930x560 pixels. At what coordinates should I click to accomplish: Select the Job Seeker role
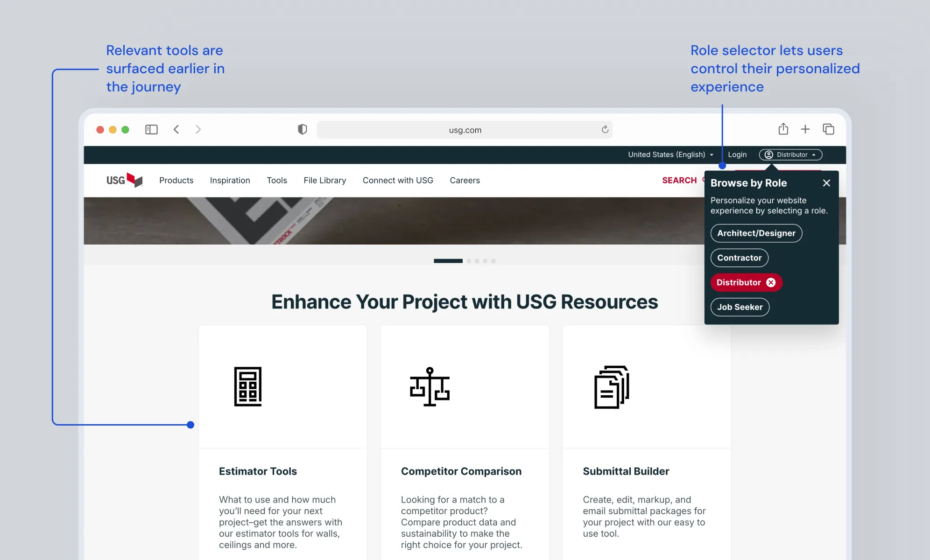(740, 307)
